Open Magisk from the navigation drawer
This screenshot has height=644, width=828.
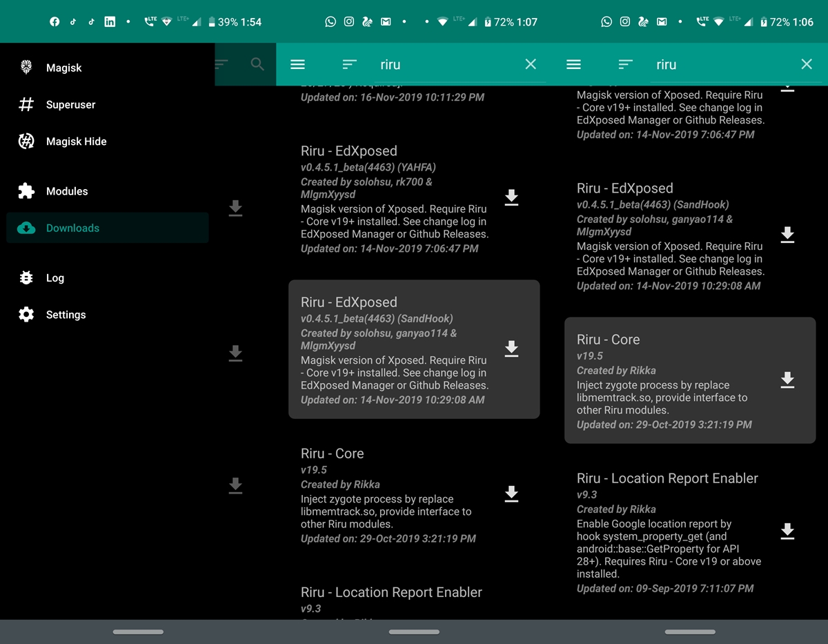tap(107, 68)
